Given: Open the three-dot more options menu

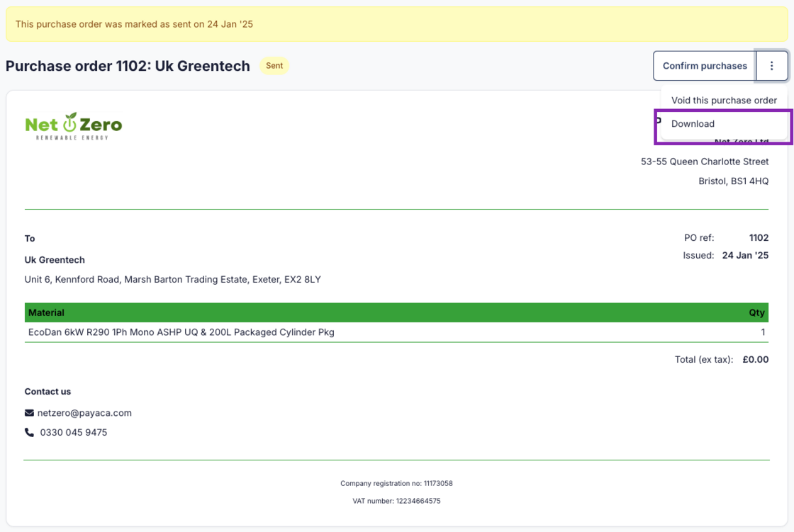Looking at the screenshot, I should 772,66.
